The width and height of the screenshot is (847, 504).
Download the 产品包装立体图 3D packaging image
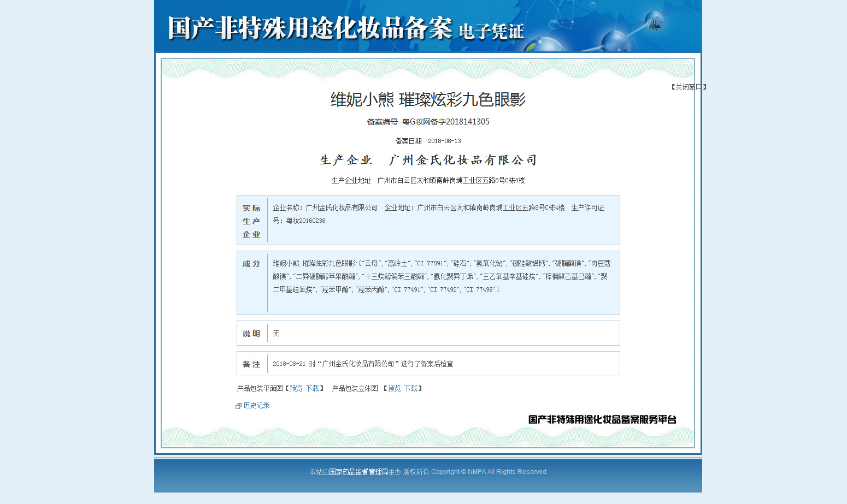(410, 388)
